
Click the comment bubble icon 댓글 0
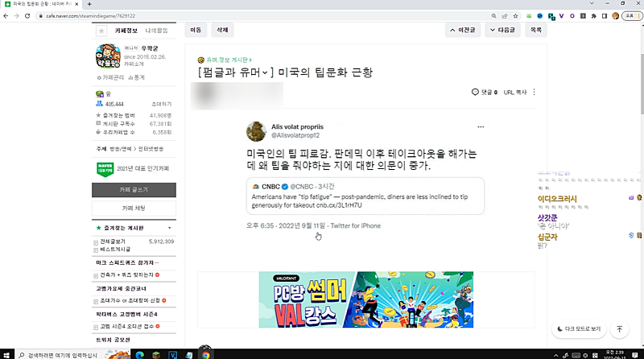coord(485,92)
